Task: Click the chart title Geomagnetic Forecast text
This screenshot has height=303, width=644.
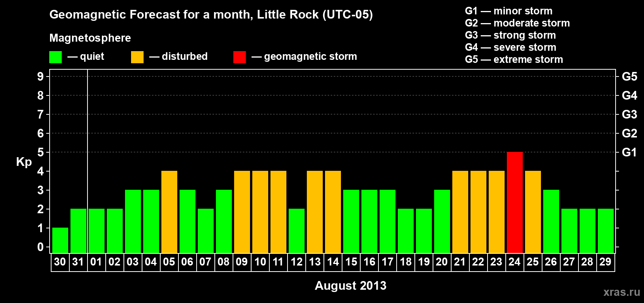Action: 211,15
